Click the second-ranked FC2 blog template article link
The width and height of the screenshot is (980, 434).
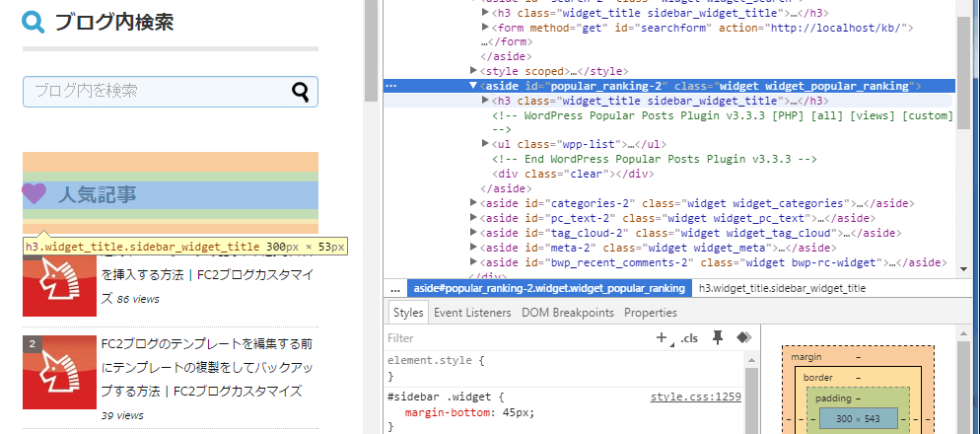[x=207, y=367]
